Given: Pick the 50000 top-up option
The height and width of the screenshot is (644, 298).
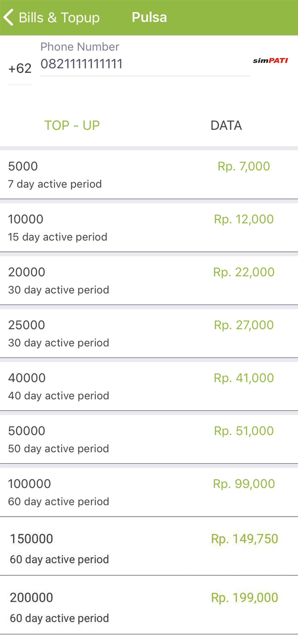Looking at the screenshot, I should pos(149,439).
